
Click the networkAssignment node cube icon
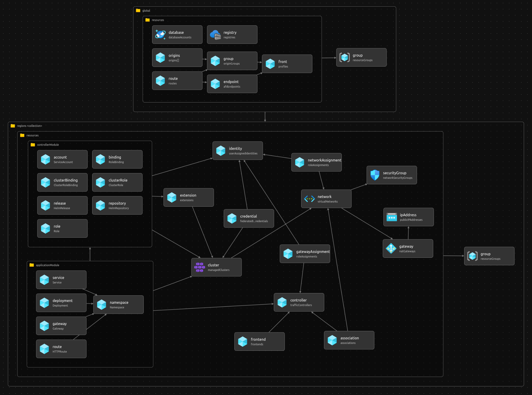point(300,162)
